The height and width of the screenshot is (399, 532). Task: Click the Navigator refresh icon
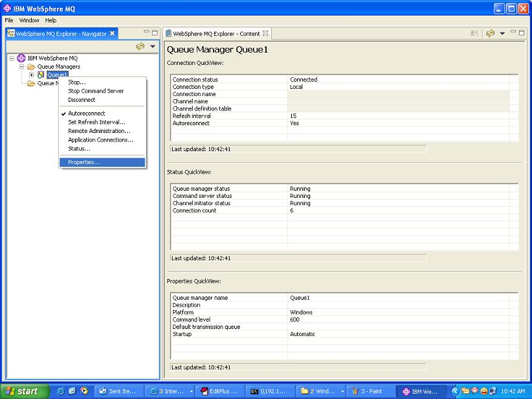click(x=140, y=47)
